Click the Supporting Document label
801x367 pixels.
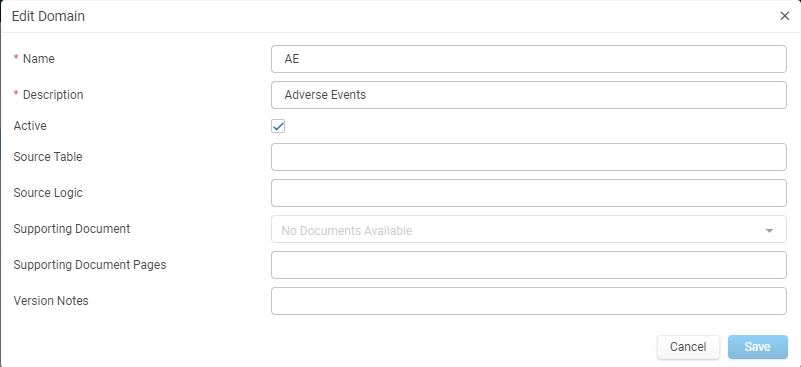(72, 228)
